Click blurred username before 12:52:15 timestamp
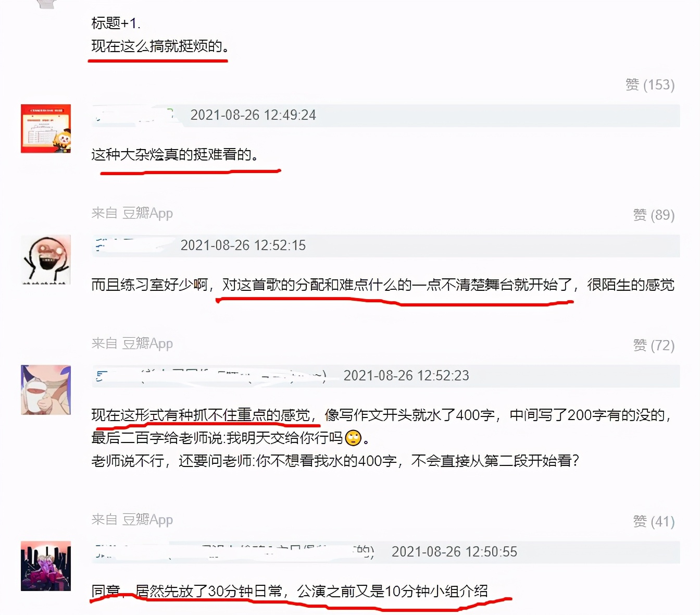The height and width of the screenshot is (615, 700). pyautogui.click(x=134, y=245)
